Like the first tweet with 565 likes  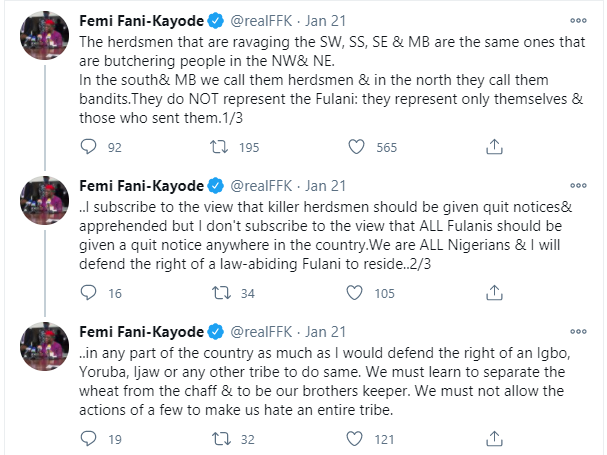click(x=356, y=148)
